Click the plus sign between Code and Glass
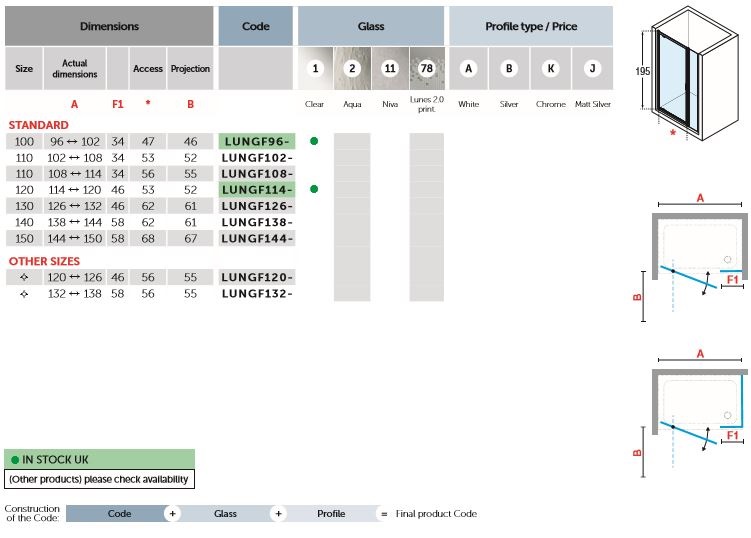751x538 pixels. pyautogui.click(x=172, y=514)
